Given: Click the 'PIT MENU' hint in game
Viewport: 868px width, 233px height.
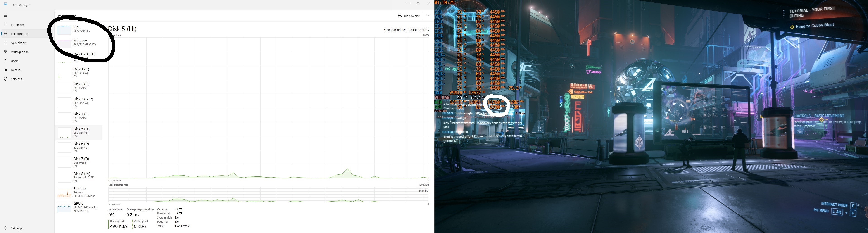Looking at the screenshot, I should point(821,211).
